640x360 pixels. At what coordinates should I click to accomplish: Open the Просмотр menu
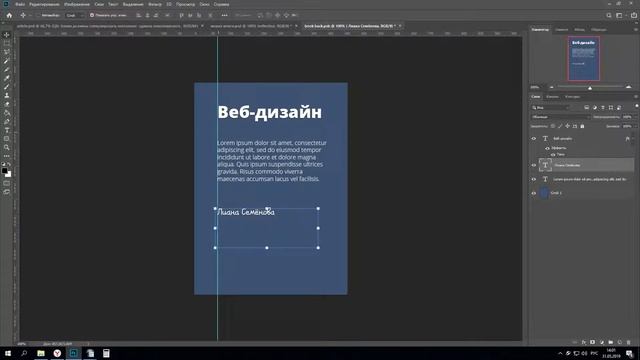pyautogui.click(x=185, y=4)
